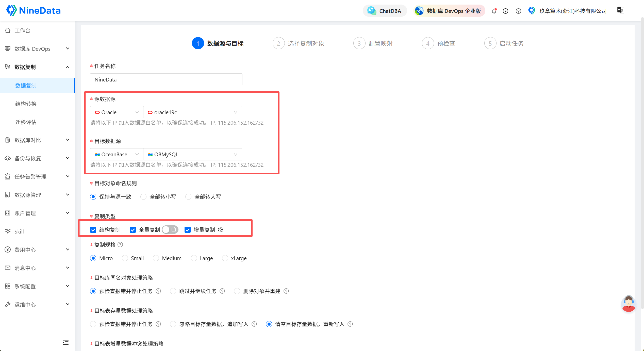The width and height of the screenshot is (644, 351).
Task: Select the 全部转小写 radio option
Action: (x=143, y=197)
